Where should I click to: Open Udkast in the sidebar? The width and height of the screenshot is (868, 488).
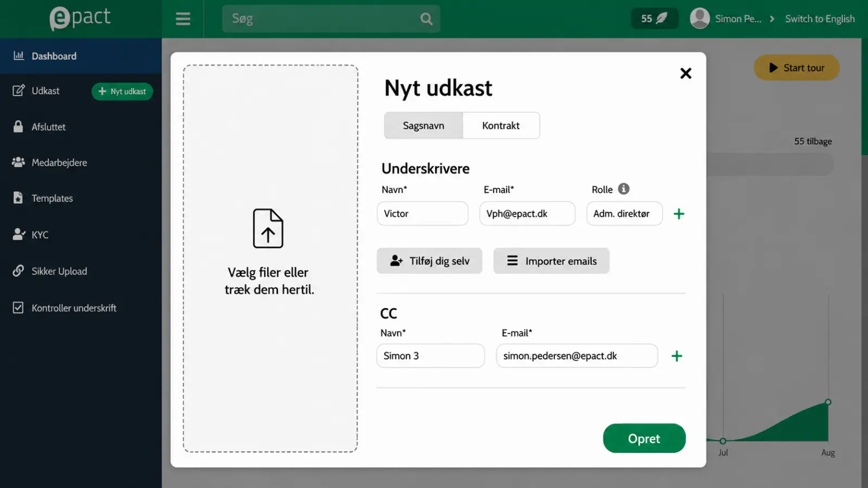point(46,91)
